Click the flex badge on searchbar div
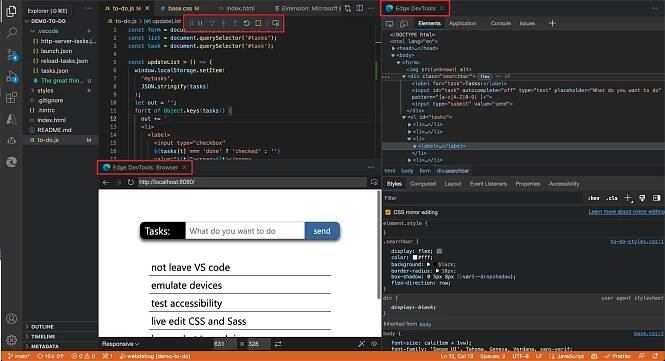 coord(485,77)
